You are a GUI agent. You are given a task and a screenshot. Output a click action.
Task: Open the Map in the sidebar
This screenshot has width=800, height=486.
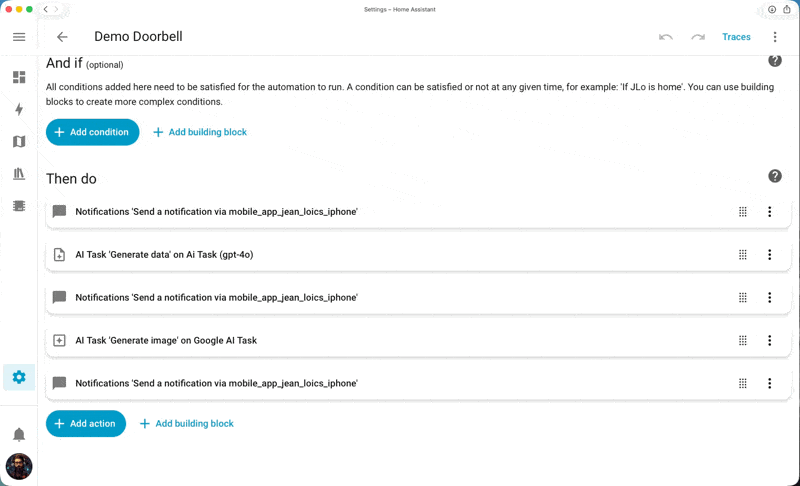point(19,142)
